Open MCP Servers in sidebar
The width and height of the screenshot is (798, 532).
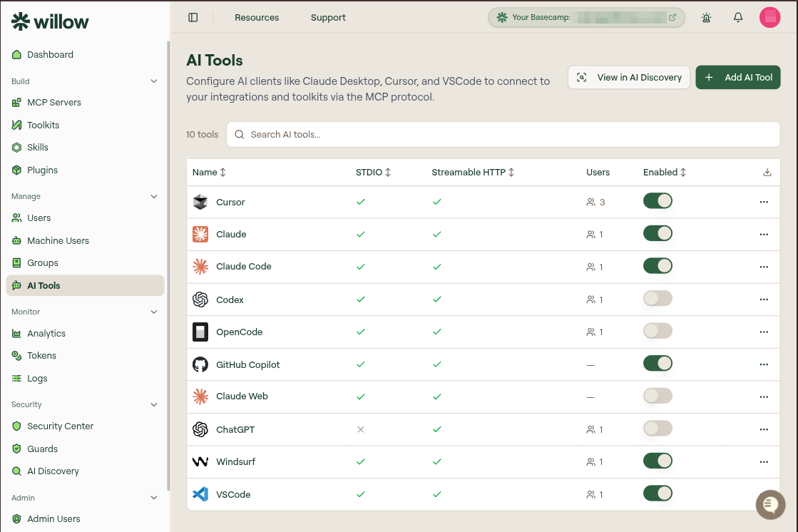[85, 102]
